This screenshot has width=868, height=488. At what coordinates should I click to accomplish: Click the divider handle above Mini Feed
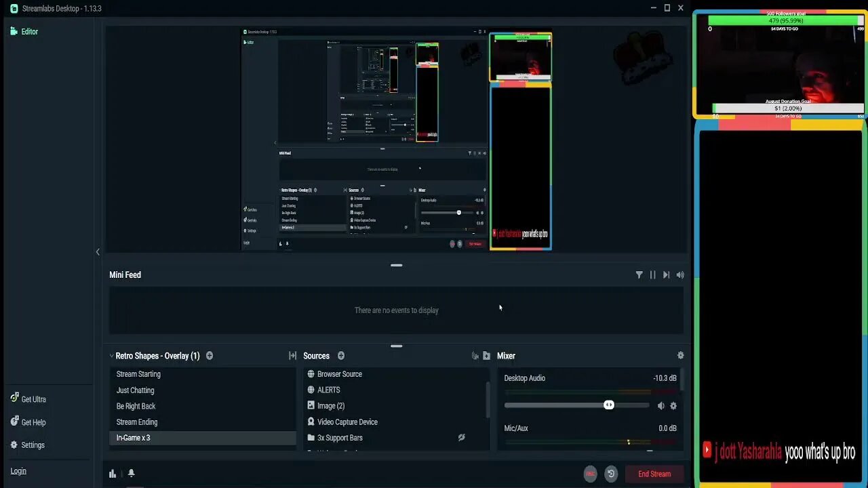[x=397, y=265]
